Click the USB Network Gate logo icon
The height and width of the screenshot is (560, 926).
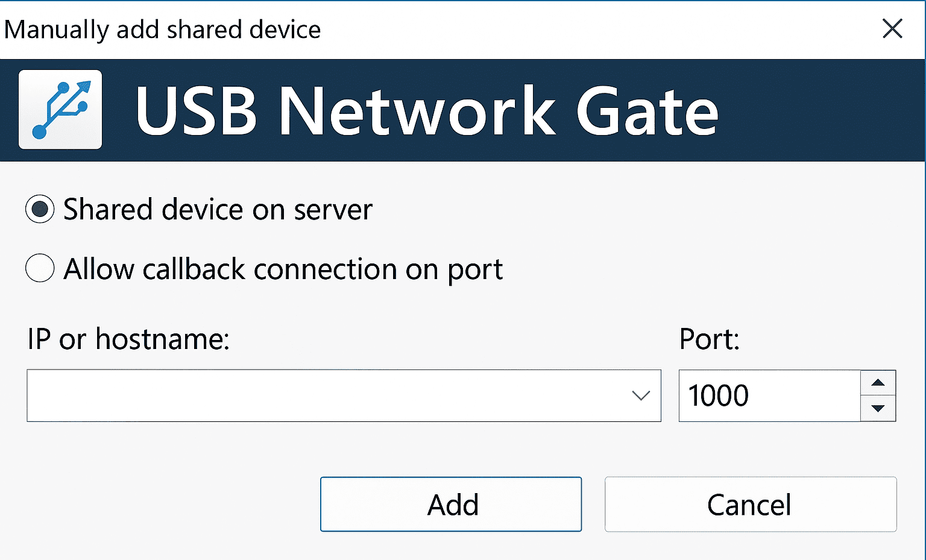click(60, 110)
